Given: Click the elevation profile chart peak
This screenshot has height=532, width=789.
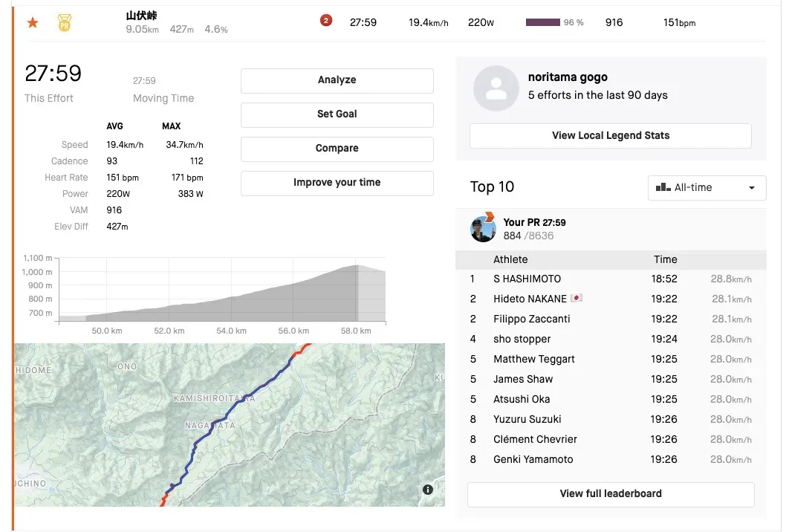Looking at the screenshot, I should click(x=357, y=266).
